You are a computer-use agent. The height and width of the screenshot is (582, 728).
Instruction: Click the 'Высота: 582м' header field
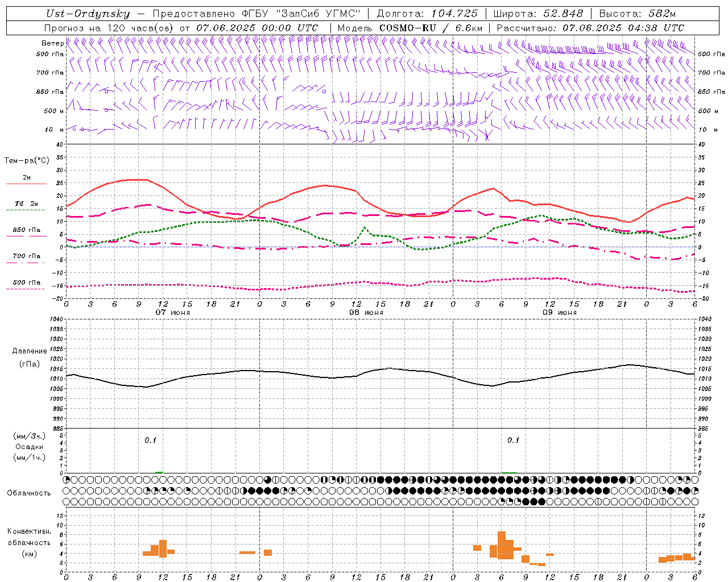(x=638, y=14)
